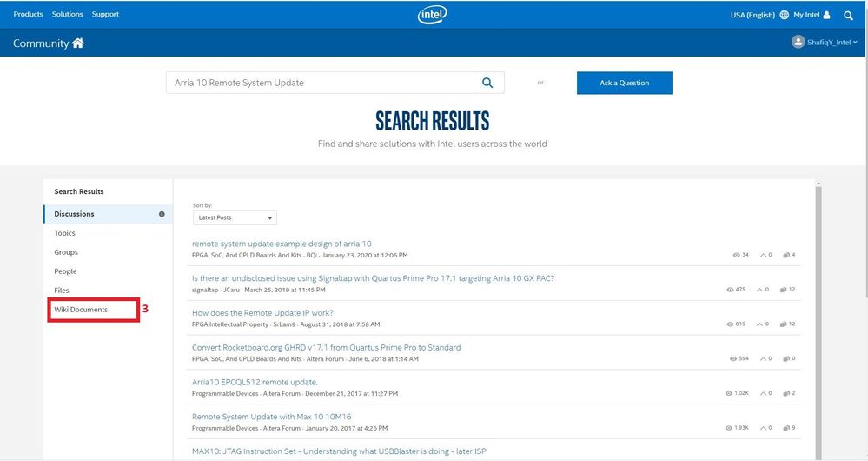This screenshot has width=868, height=461.
Task: Open the Sort by Latest Posts dropdown
Action: [x=235, y=217]
